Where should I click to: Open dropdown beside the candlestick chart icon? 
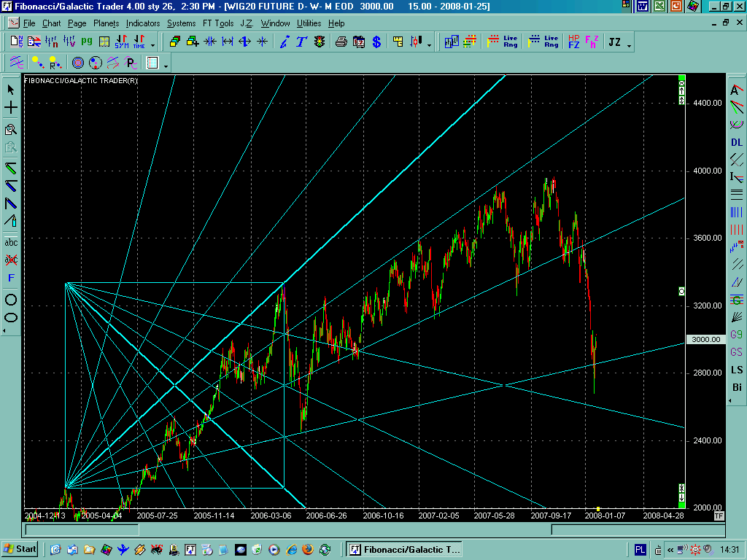[429, 45]
